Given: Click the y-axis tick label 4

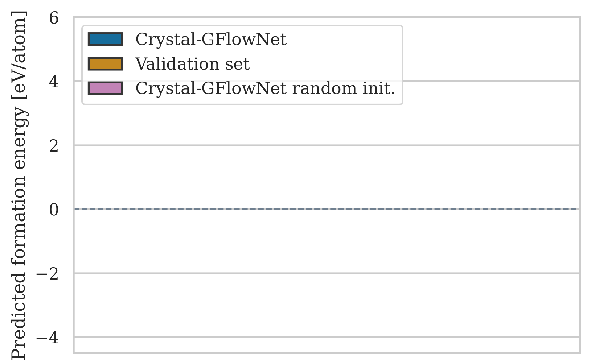Looking at the screenshot, I should [x=54, y=82].
